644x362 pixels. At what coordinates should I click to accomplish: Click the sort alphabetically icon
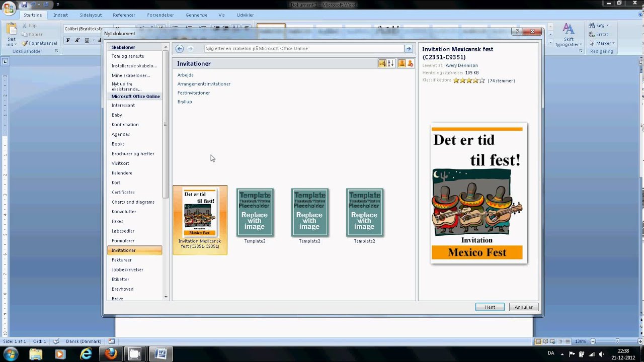tap(390, 63)
